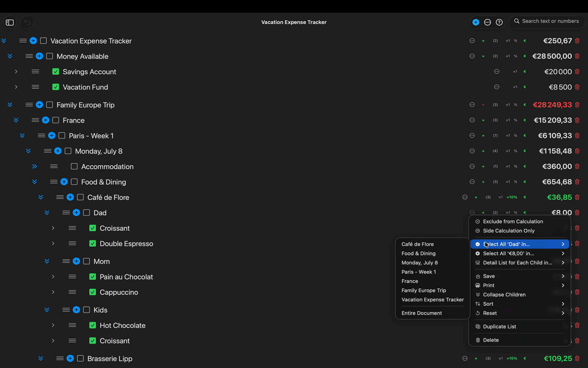
Task: Check the Vacation Expense Tracker checkbox
Action: (x=43, y=41)
